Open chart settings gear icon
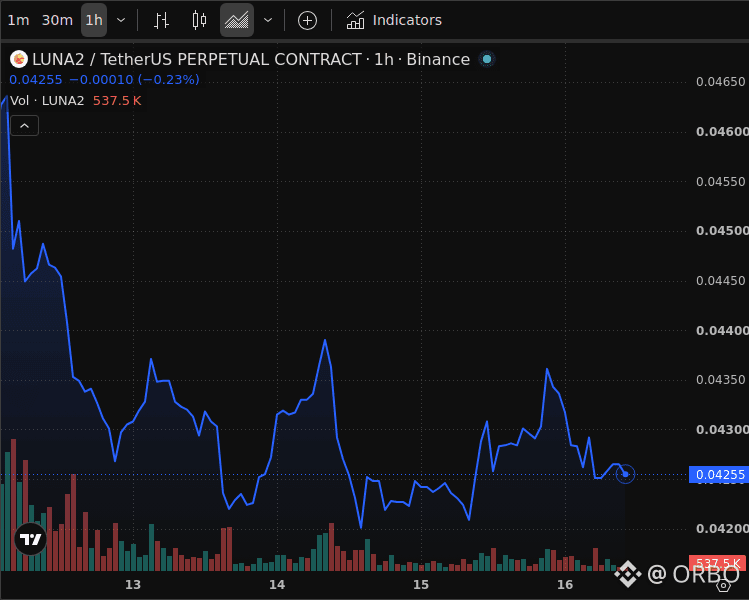Viewport: 749px width, 600px height. (723, 585)
